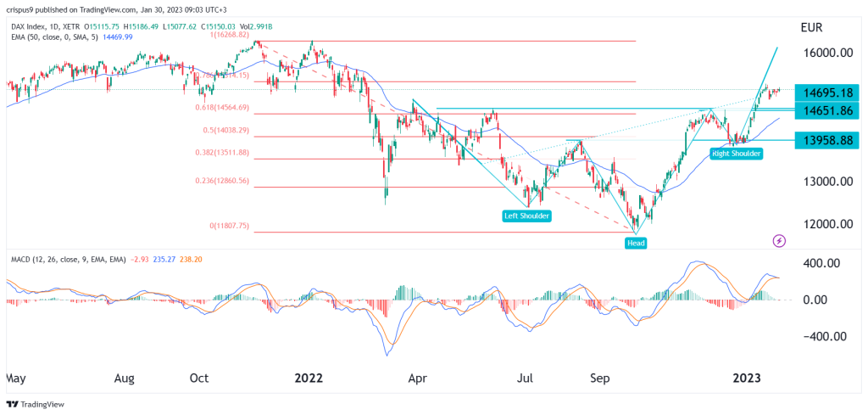Click the 2023 label on time axis
This screenshot has width=868, height=415.
click(x=746, y=379)
